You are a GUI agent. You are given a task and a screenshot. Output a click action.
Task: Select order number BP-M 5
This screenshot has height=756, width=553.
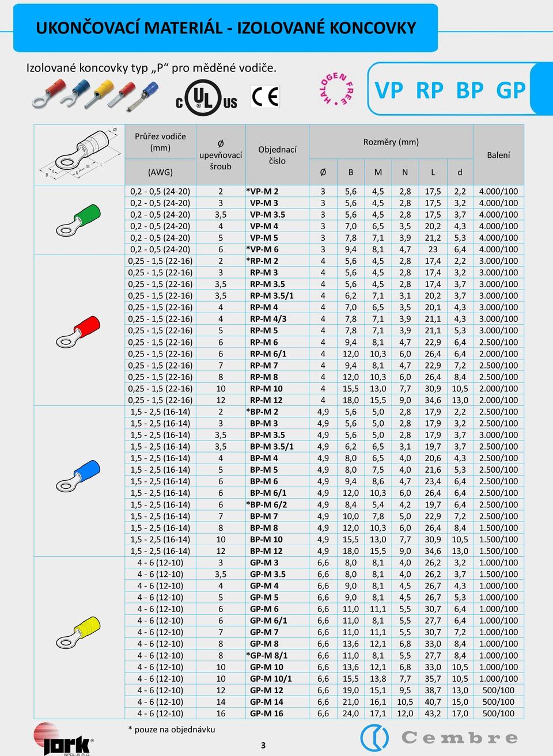(x=264, y=470)
